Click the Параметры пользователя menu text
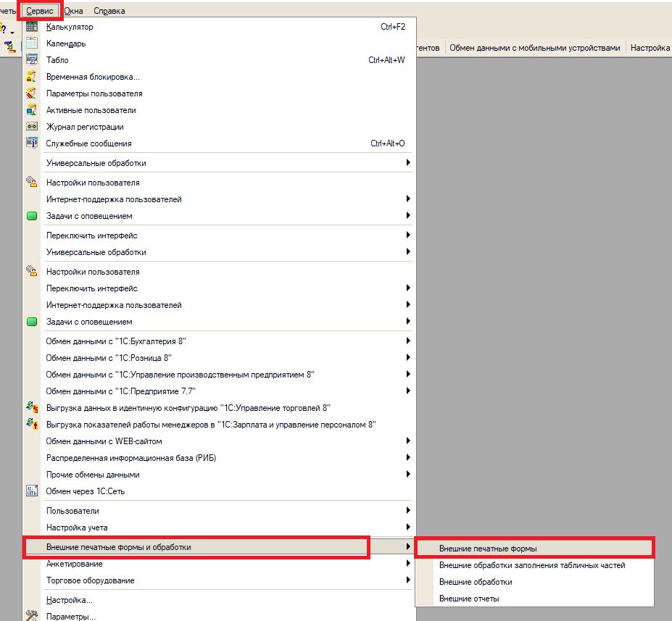Viewport: 672px width, 621px height. (94, 93)
